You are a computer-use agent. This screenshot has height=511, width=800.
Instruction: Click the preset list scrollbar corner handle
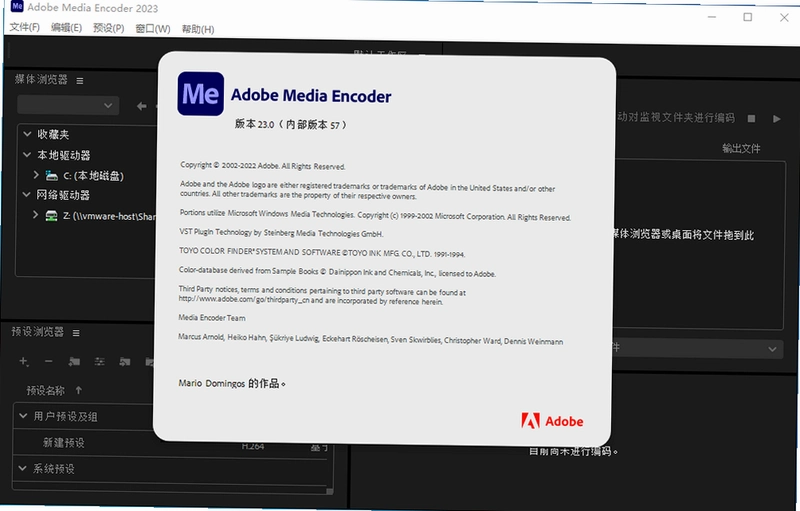click(330, 491)
